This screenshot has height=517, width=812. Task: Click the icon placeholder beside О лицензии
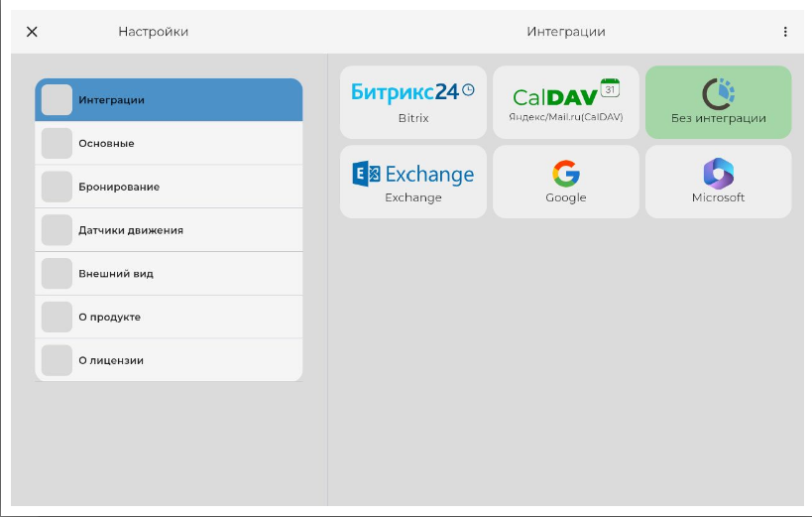tap(57, 360)
